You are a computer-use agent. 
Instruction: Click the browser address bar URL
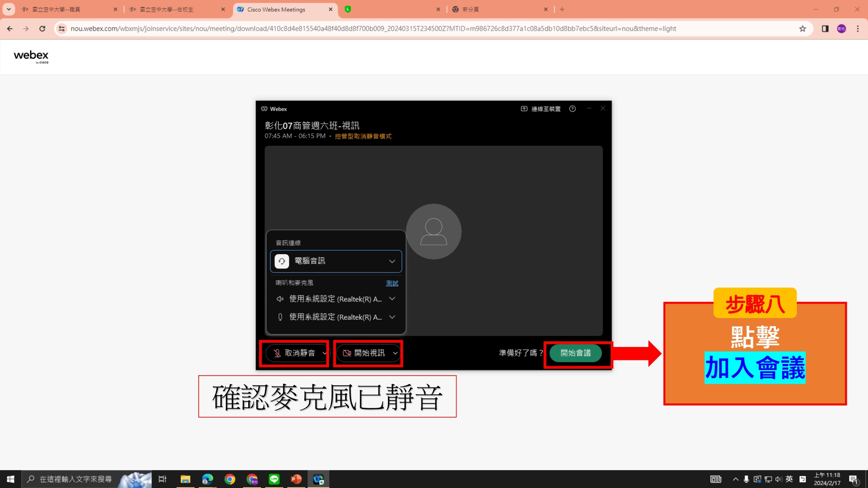point(373,29)
